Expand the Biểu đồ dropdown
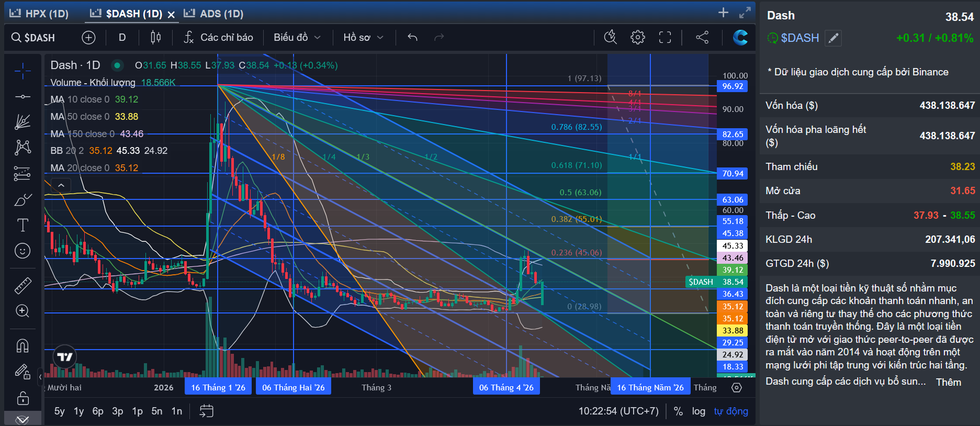980x426 pixels. (x=297, y=37)
